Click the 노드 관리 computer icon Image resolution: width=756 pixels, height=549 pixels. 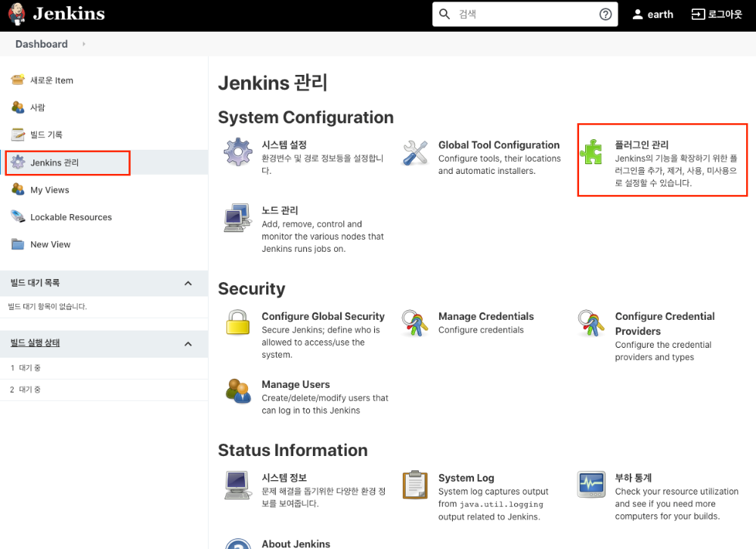pos(237,218)
